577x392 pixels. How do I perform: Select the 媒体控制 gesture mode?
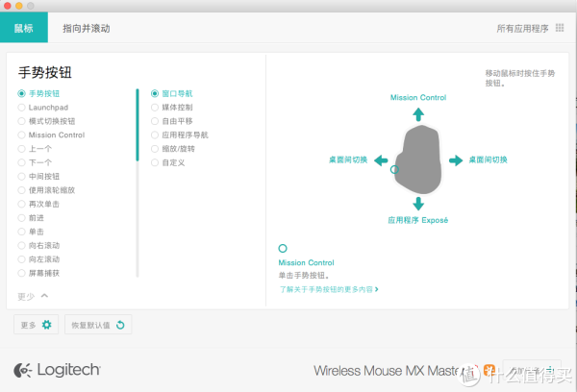(x=155, y=108)
